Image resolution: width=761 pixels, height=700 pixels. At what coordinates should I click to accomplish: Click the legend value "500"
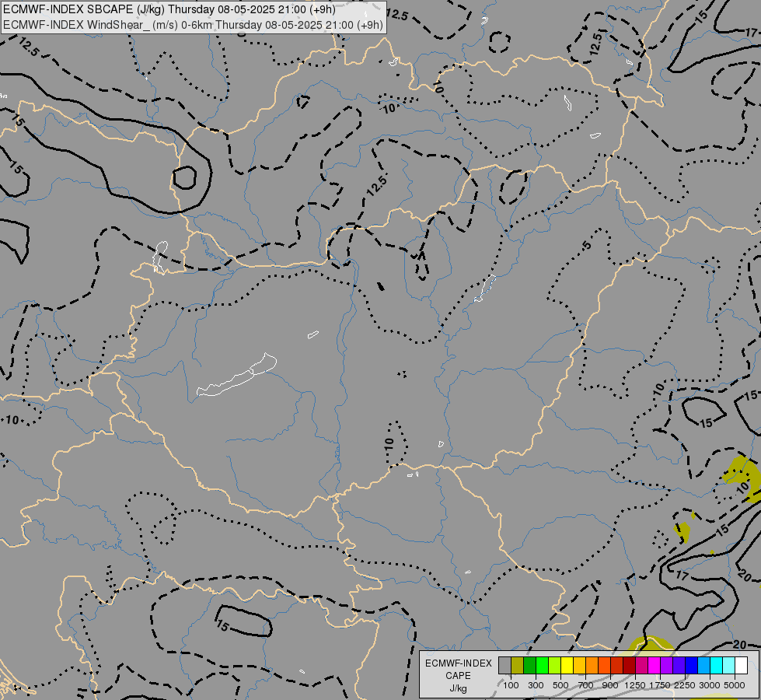click(560, 685)
